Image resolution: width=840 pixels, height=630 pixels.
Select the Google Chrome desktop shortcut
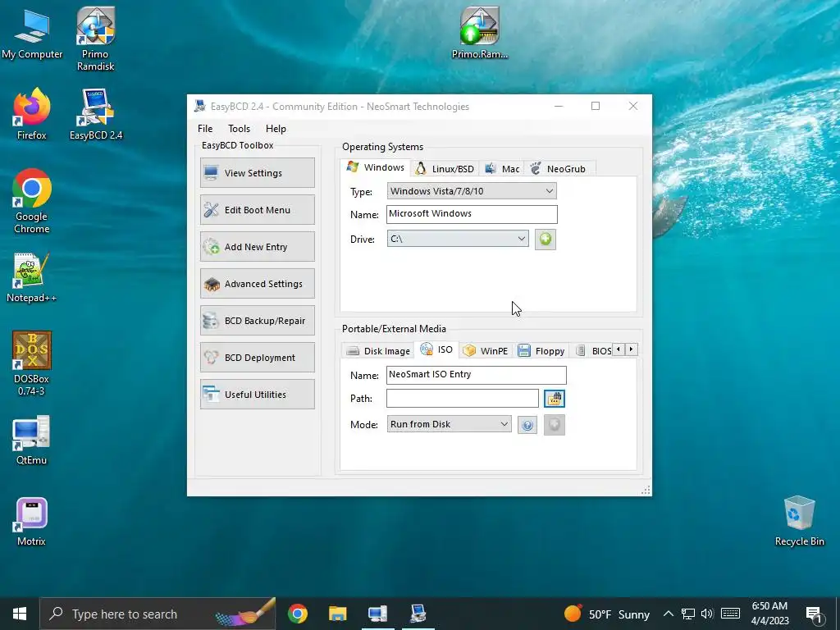point(32,201)
